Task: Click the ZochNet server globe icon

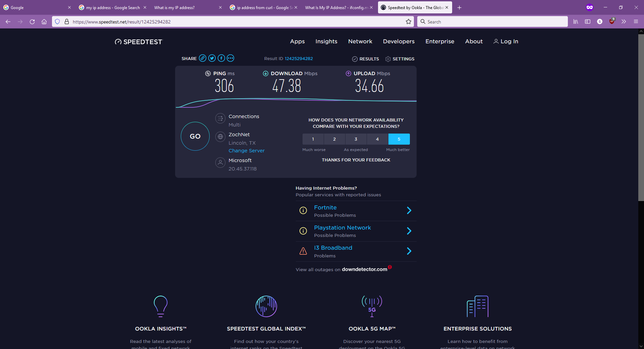Action: click(x=220, y=137)
